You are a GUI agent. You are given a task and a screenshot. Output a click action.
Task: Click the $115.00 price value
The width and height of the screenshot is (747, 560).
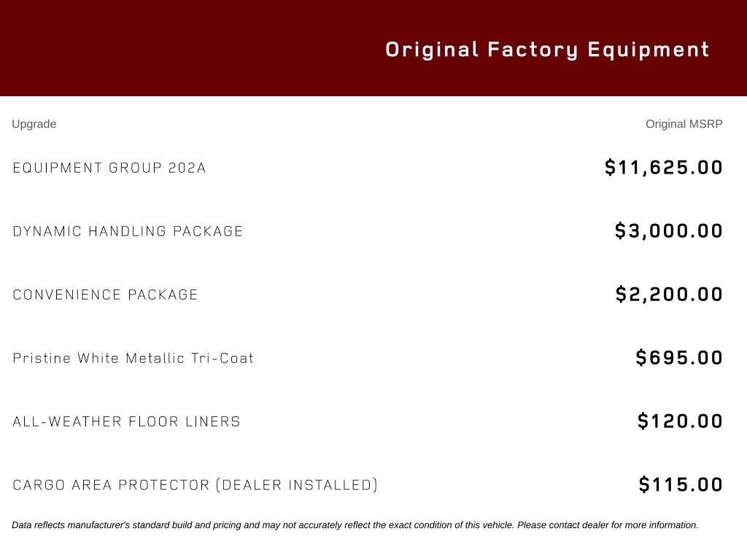(681, 484)
